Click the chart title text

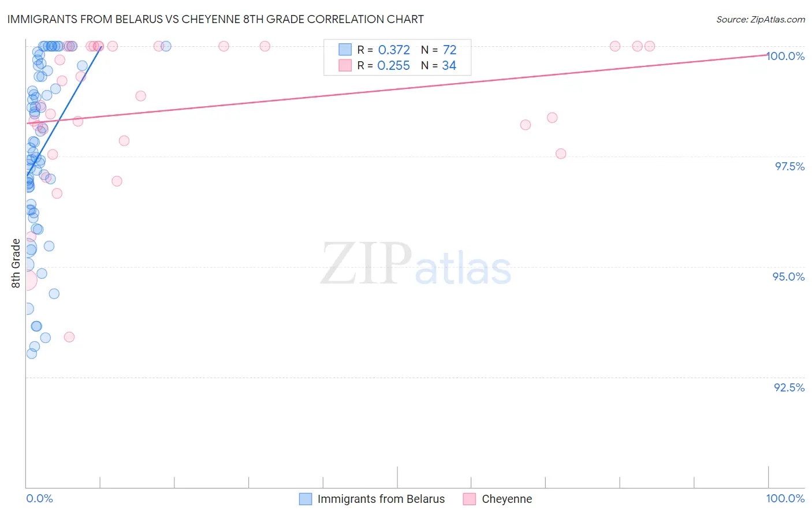pyautogui.click(x=215, y=19)
